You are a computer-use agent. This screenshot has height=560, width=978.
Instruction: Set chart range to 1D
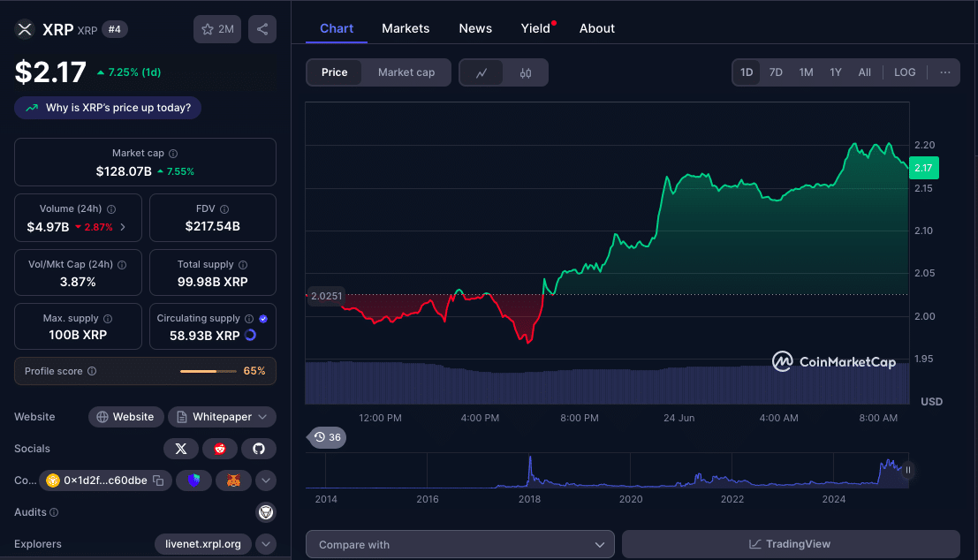[x=747, y=72]
